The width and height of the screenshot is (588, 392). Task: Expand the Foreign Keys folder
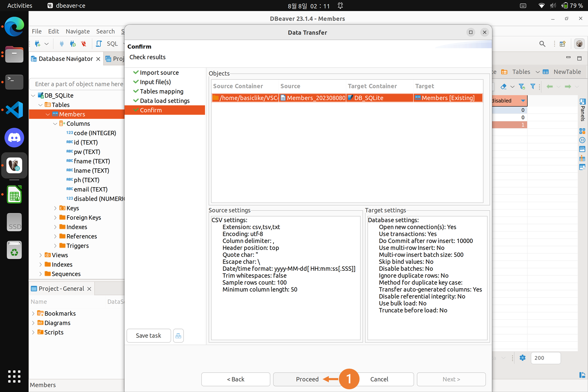click(x=55, y=218)
